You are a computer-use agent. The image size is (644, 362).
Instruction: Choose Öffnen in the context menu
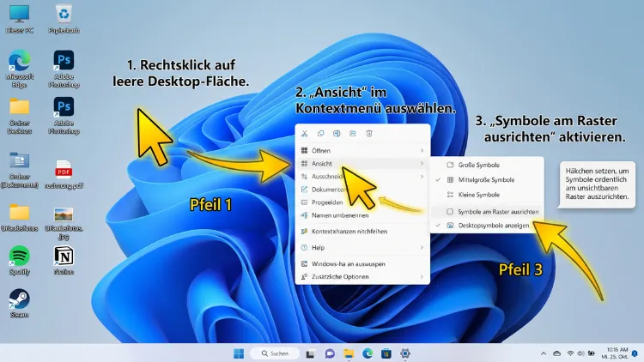point(362,151)
